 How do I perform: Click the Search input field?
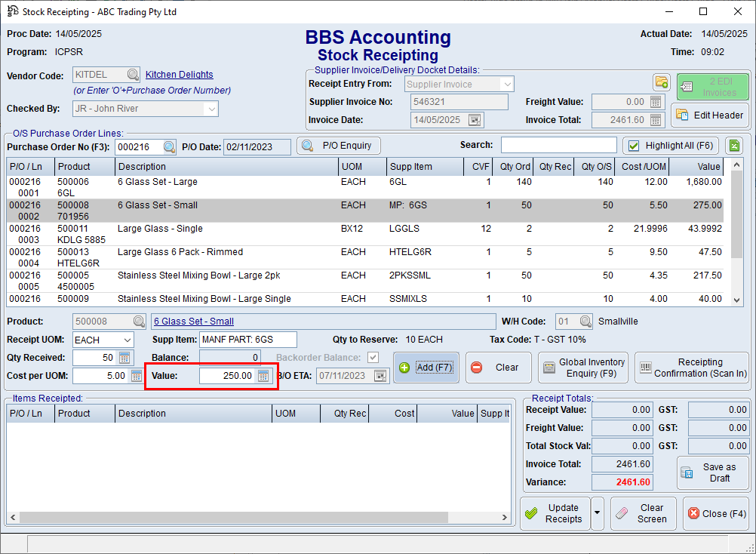point(558,146)
